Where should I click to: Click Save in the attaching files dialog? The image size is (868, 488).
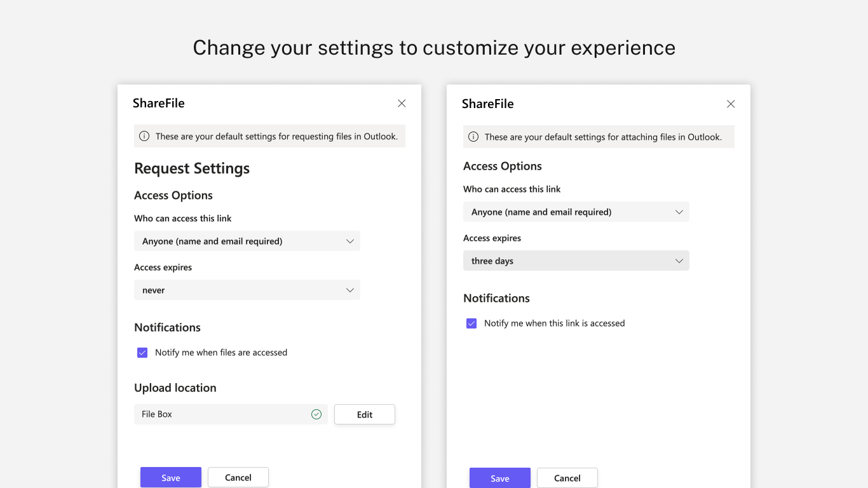tap(500, 478)
